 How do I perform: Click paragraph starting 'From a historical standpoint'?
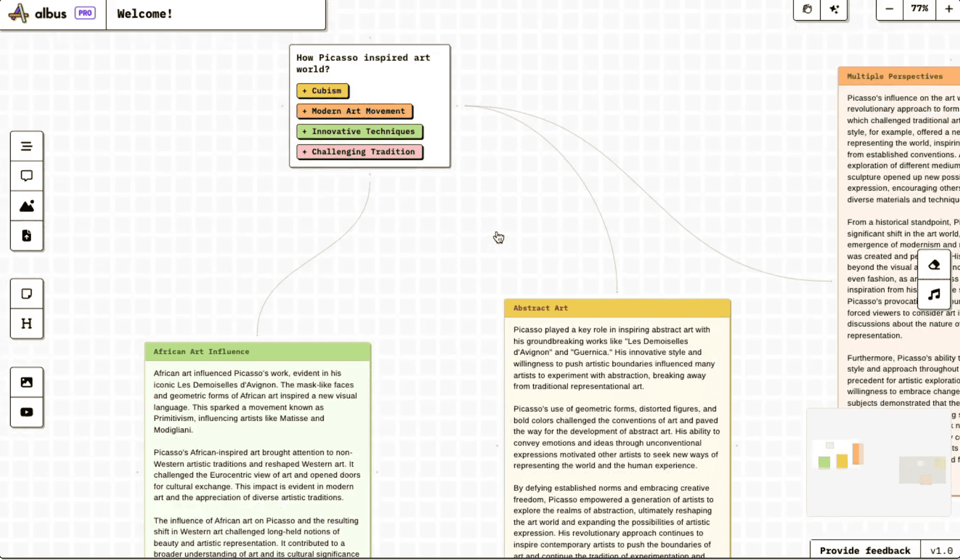coord(903,279)
